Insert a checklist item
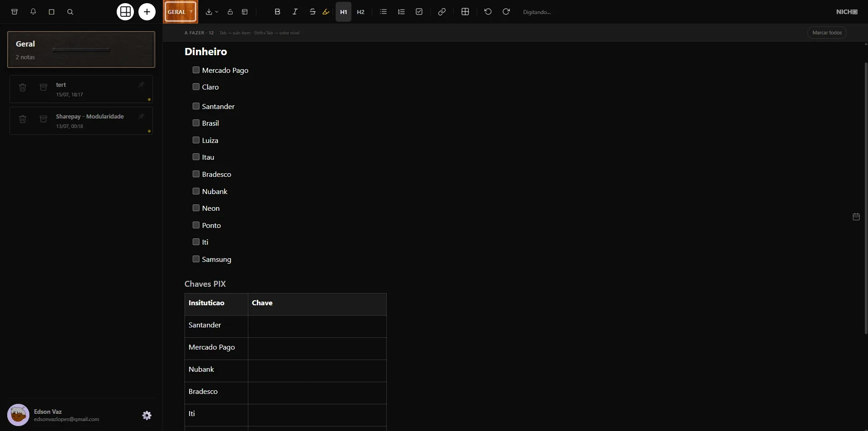This screenshot has width=868, height=431. click(419, 12)
